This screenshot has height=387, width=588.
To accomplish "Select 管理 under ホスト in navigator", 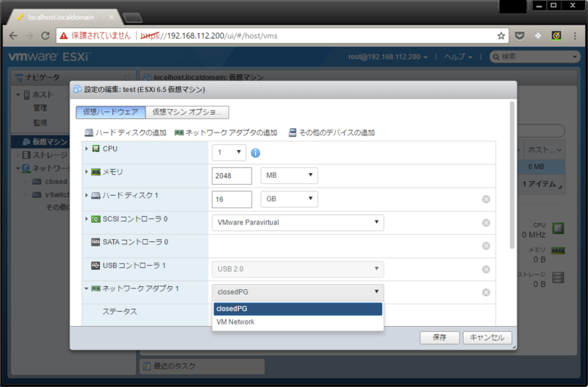I will pyautogui.click(x=40, y=107).
